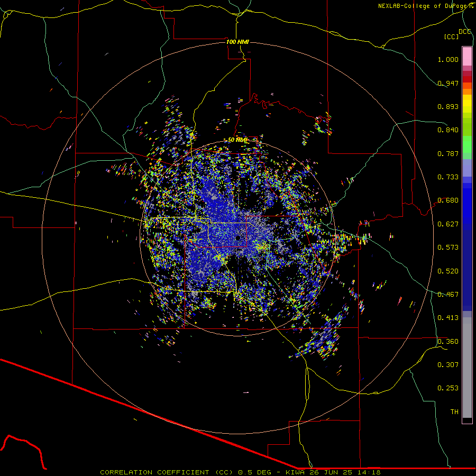Select the 0.307 scale value
The width and height of the screenshot is (476, 476).
448,364
